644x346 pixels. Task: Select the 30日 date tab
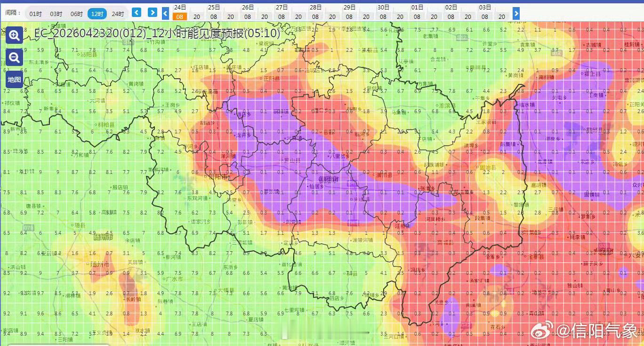coord(383,7)
